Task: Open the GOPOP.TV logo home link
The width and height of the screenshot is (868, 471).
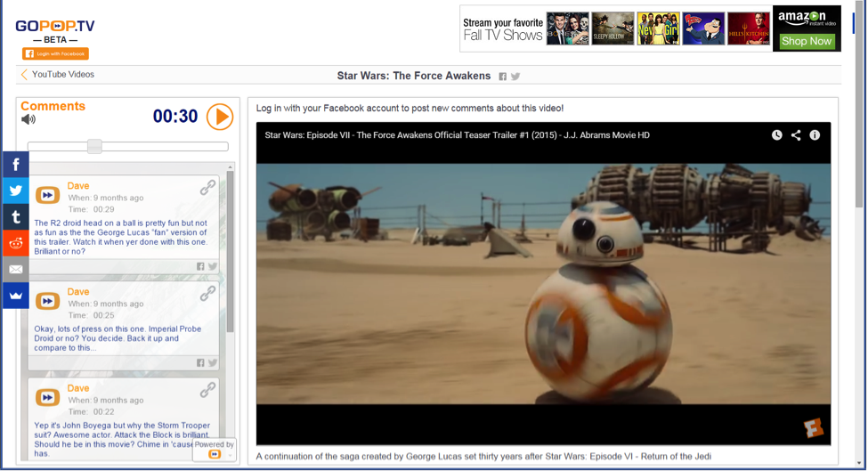Action: pos(55,26)
